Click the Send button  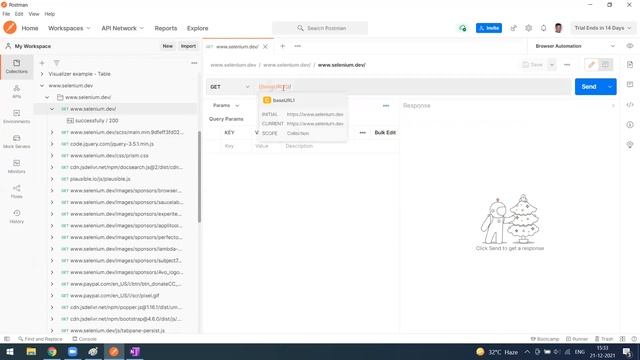(x=589, y=87)
